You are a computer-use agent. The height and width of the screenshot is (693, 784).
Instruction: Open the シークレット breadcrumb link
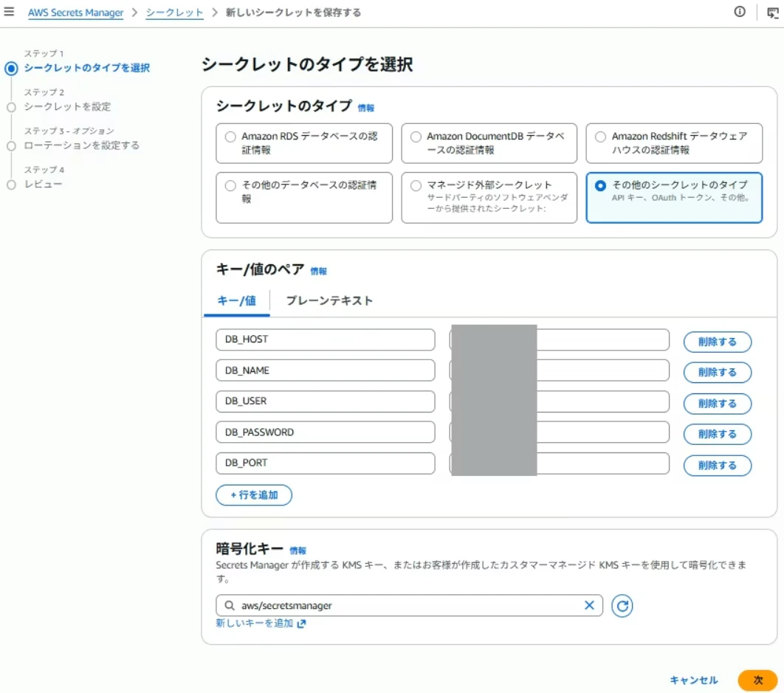174,13
